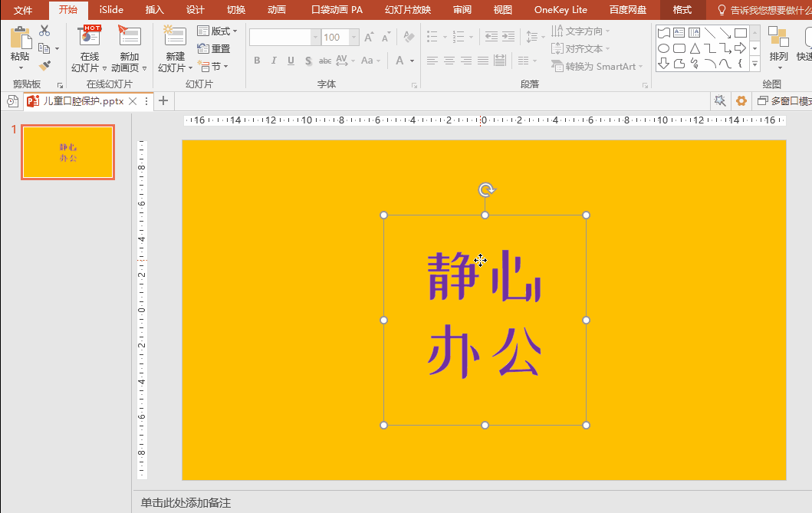Expand the shapes gallery with the more arrow

(754, 64)
